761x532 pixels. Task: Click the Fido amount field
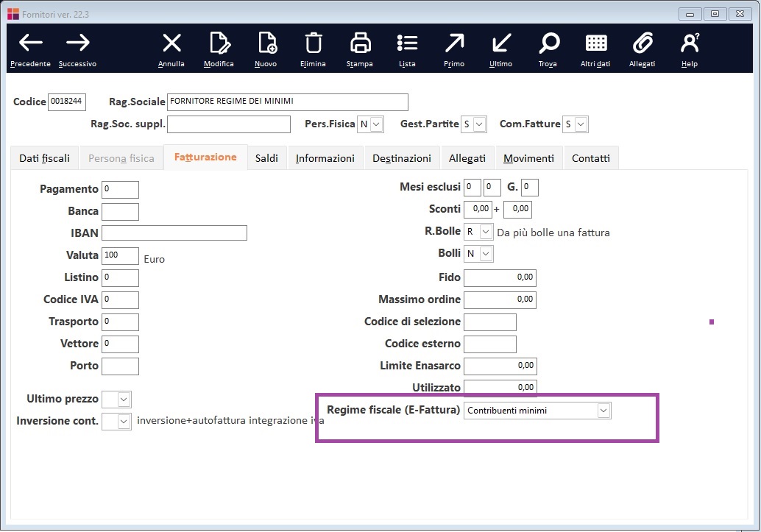[500, 278]
